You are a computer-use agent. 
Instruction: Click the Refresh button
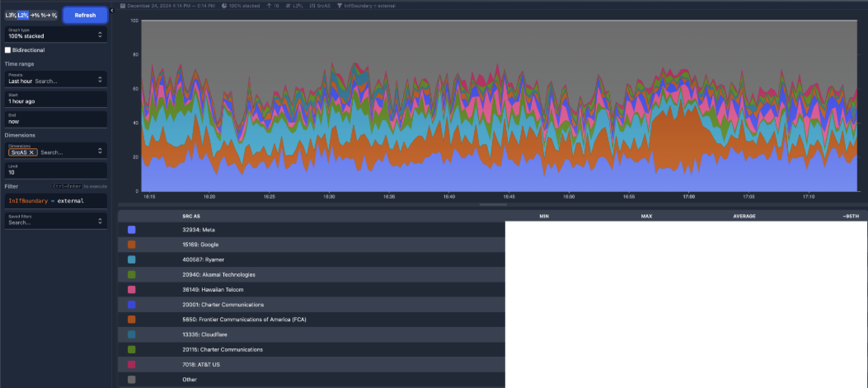click(85, 15)
